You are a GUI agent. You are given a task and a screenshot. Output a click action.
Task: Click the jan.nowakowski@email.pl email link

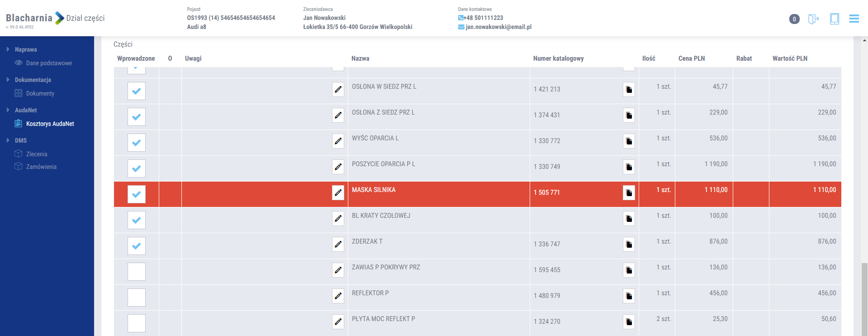[498, 27]
